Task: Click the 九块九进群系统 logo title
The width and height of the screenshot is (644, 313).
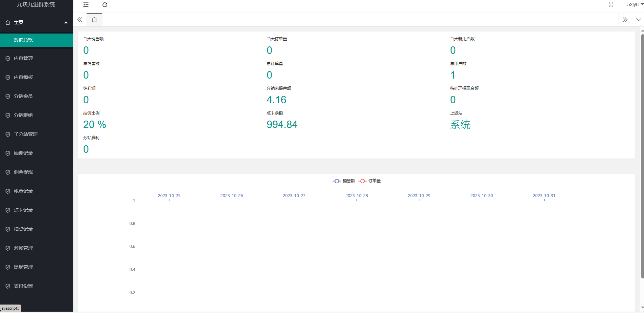Action: (x=36, y=4)
